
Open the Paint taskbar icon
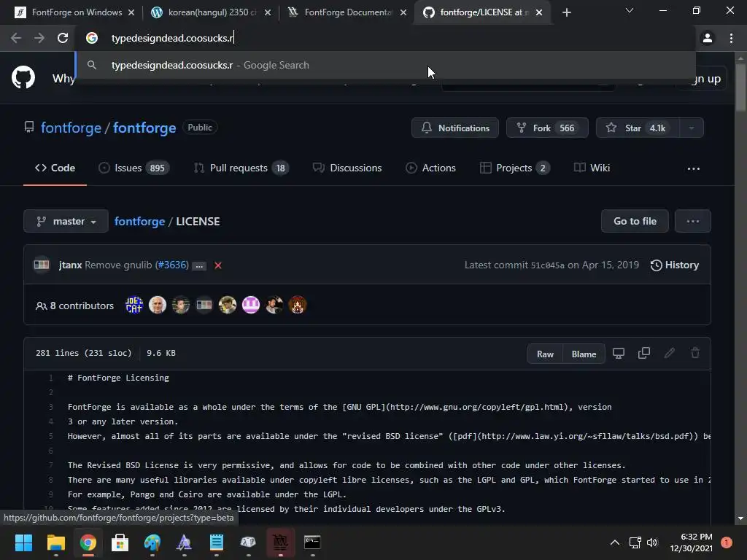point(152,542)
